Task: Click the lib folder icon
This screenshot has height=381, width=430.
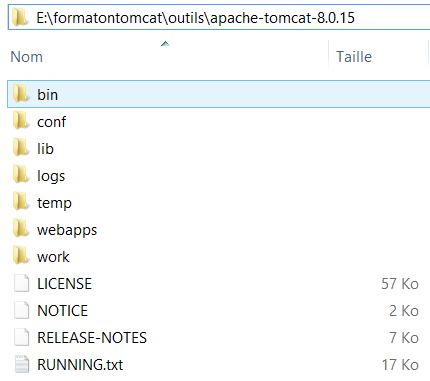Action: point(21,147)
